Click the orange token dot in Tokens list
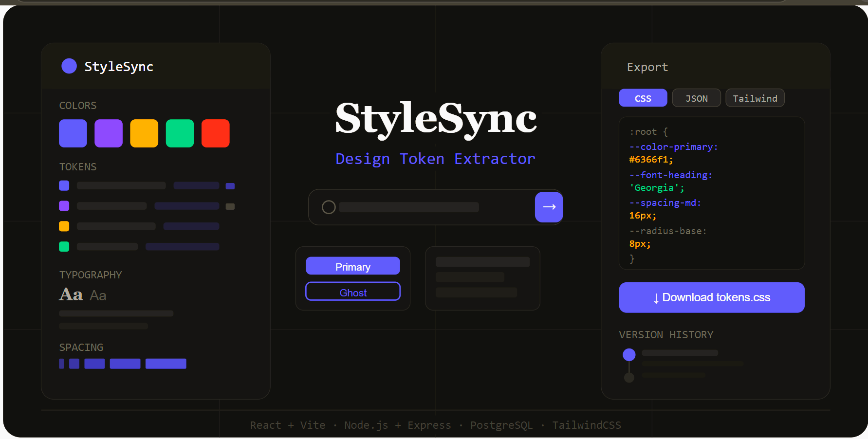Viewport: 868px width, 439px height. [x=64, y=226]
